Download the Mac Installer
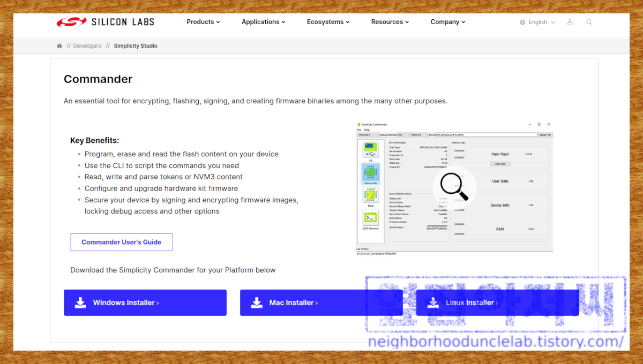 [321, 302]
